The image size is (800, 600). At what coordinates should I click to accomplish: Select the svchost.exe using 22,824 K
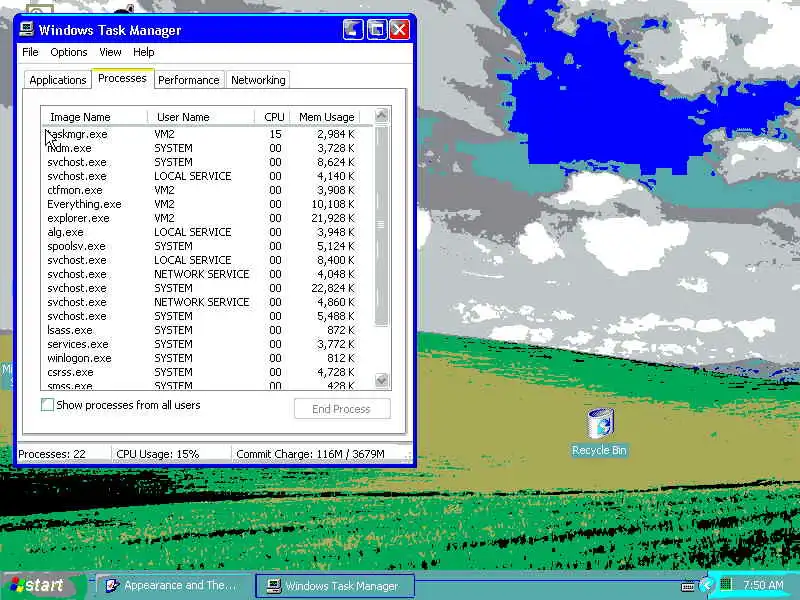pyautogui.click(x=201, y=288)
